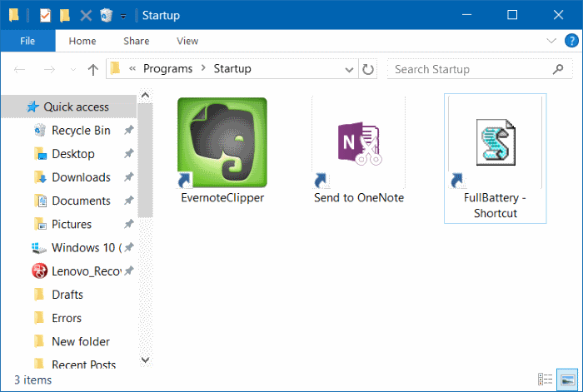Refresh the Startup folder view
The height and width of the screenshot is (392, 583).
tap(368, 69)
